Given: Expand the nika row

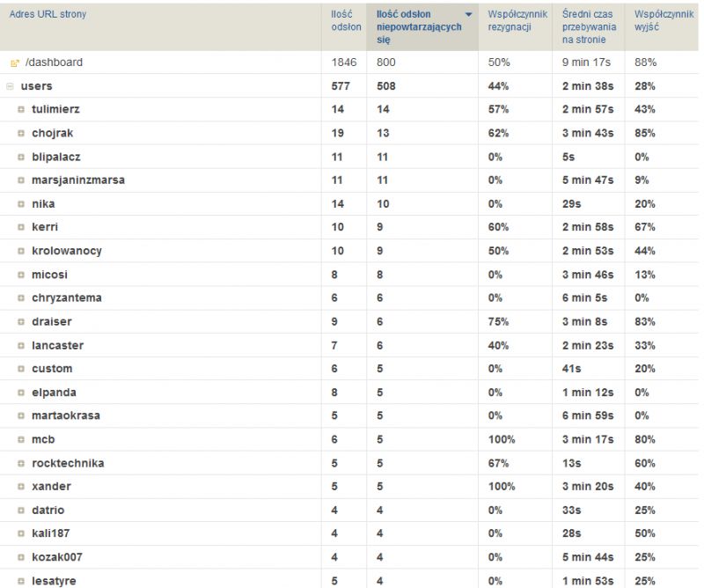Looking at the screenshot, I should tap(21, 204).
